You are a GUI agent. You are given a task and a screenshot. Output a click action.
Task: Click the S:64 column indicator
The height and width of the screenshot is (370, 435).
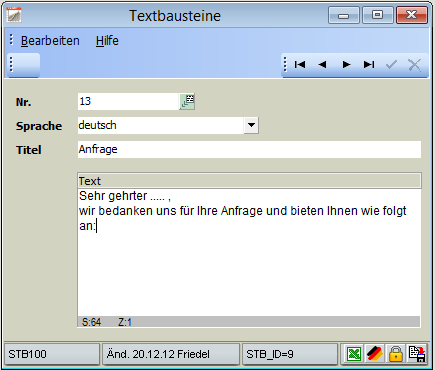91,322
